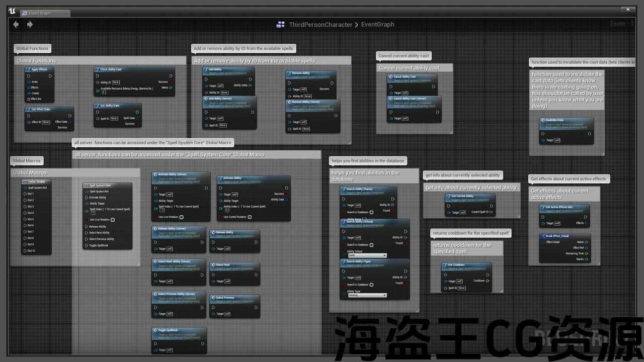Click the function icon on Get Cooldown node
The height and width of the screenshot is (362, 644).
[x=445, y=265]
